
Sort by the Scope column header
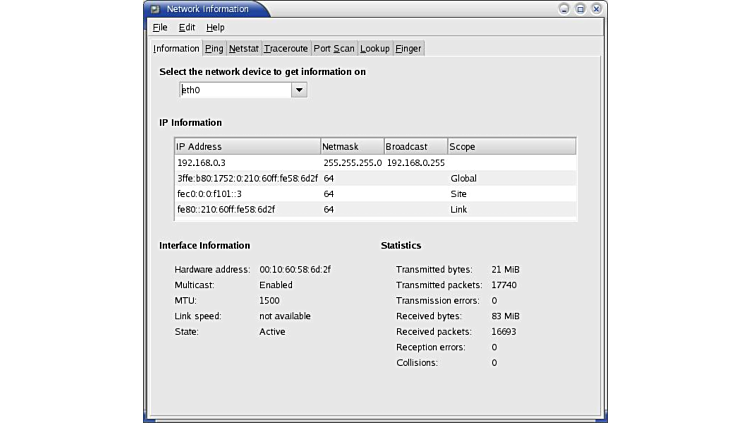(x=510, y=146)
